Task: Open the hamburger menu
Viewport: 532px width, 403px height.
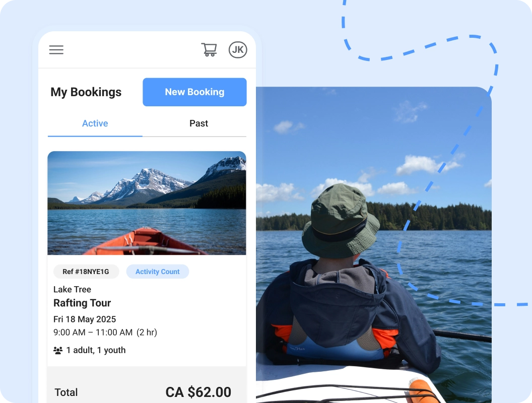Action: [56, 50]
